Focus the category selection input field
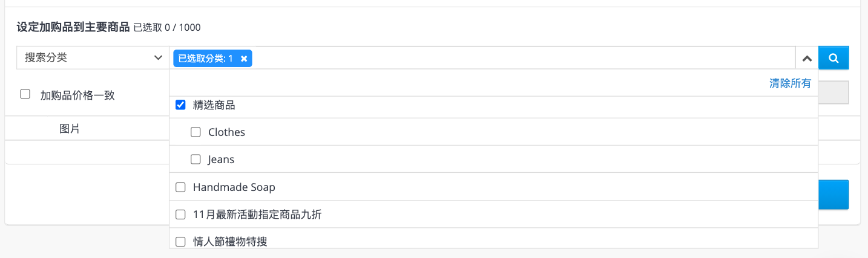 click(x=524, y=58)
